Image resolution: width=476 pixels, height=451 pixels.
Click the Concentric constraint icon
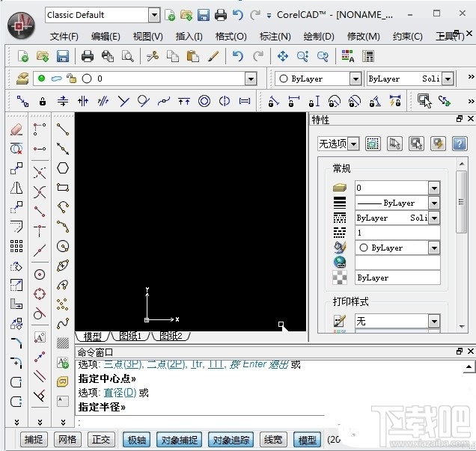[204, 101]
